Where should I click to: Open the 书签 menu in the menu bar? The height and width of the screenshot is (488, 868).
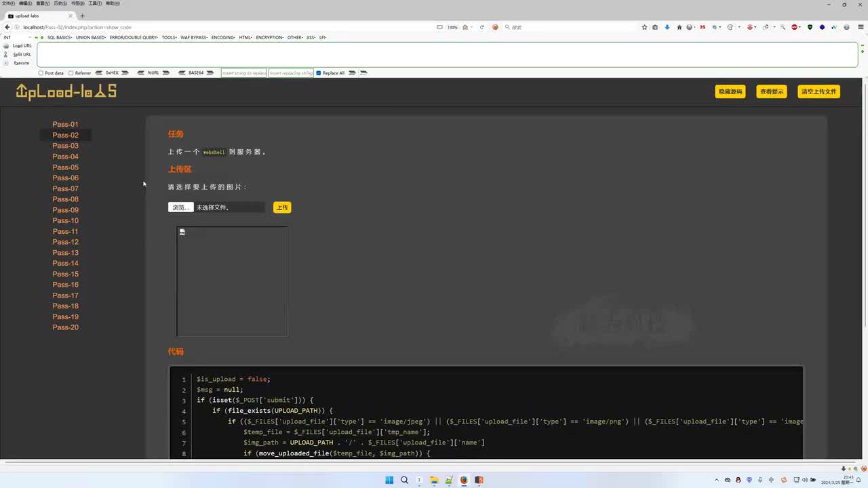78,3
